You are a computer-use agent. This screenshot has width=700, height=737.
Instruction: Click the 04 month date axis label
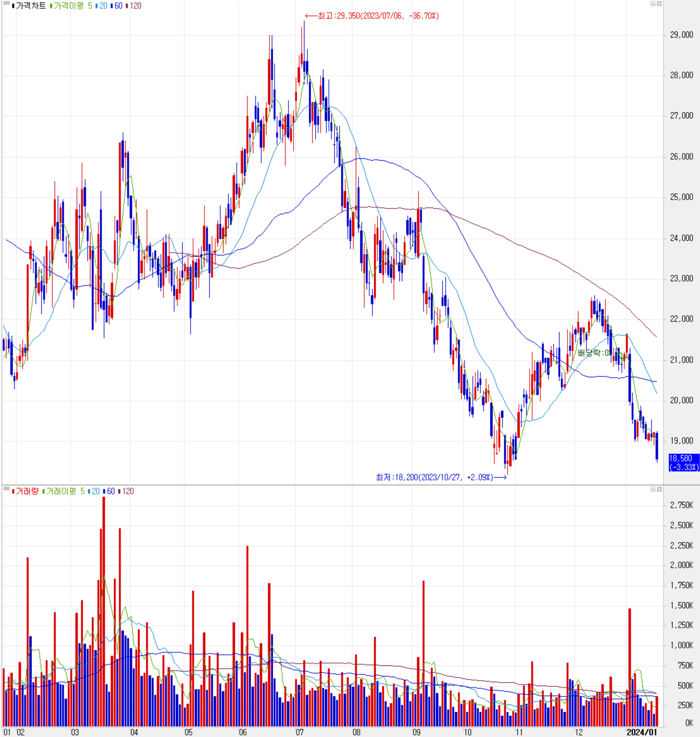(134, 732)
